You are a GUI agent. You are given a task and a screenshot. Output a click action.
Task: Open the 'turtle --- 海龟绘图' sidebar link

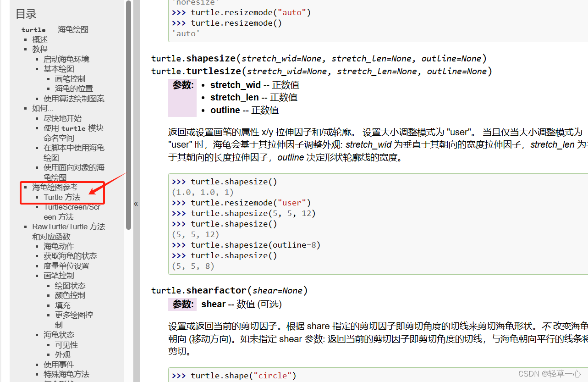(55, 29)
